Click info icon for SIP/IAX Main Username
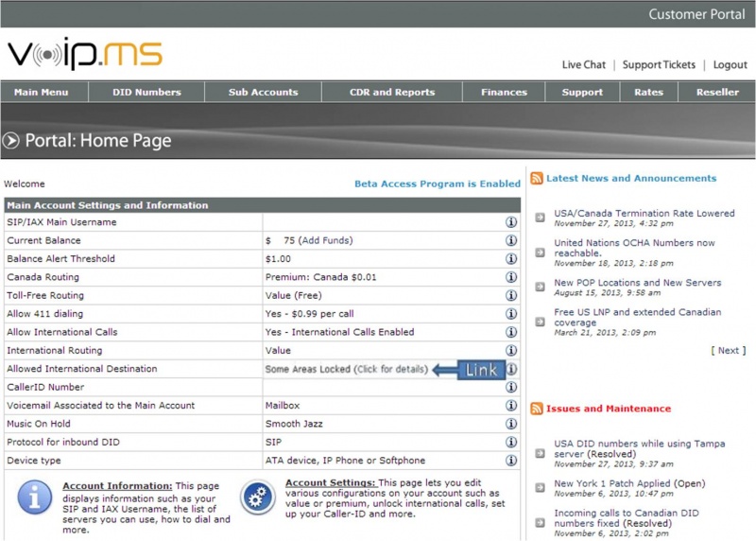This screenshot has height=541, width=756. point(511,222)
